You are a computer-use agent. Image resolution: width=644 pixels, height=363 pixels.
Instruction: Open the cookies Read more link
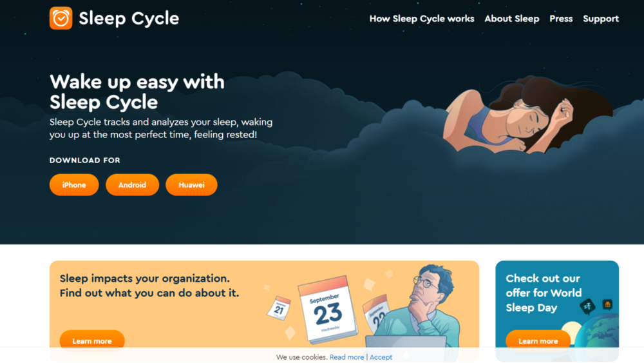(346, 357)
